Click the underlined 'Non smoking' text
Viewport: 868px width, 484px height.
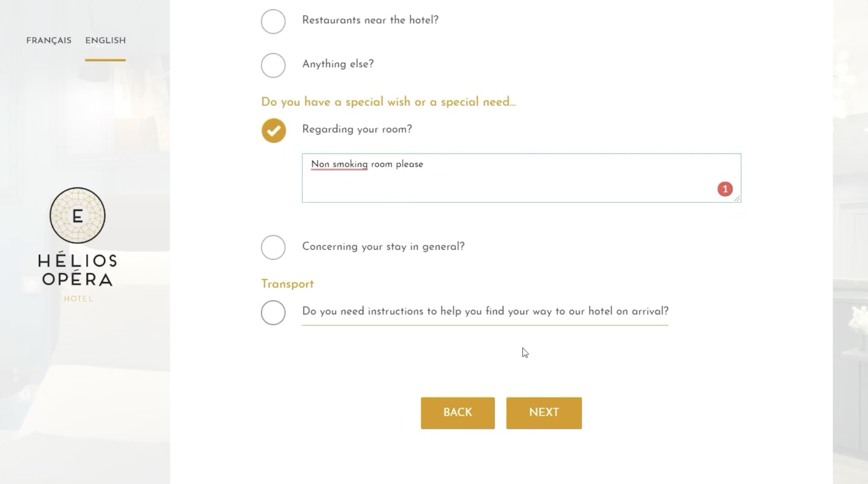pos(339,164)
